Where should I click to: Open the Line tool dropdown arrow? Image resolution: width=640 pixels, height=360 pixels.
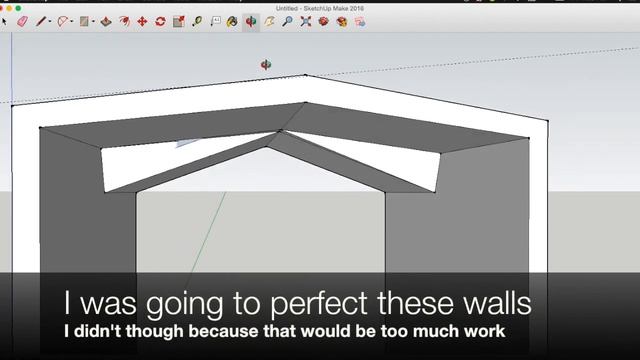pyautogui.click(x=50, y=21)
